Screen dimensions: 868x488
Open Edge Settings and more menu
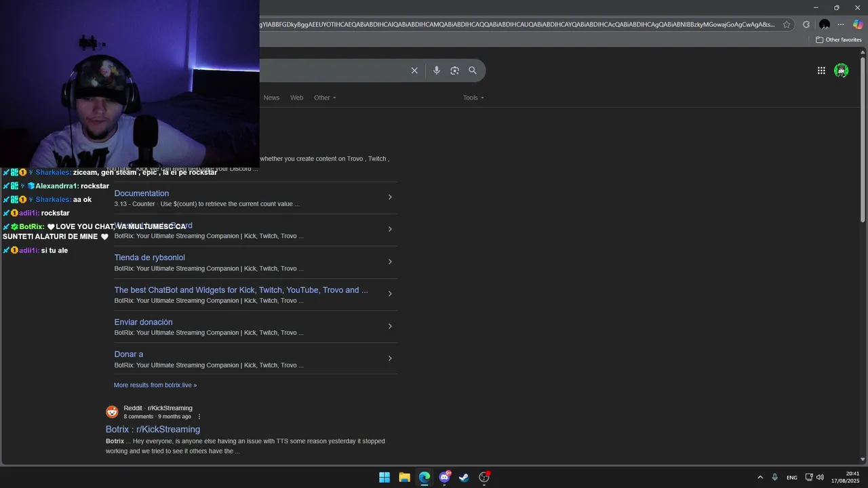coord(841,24)
